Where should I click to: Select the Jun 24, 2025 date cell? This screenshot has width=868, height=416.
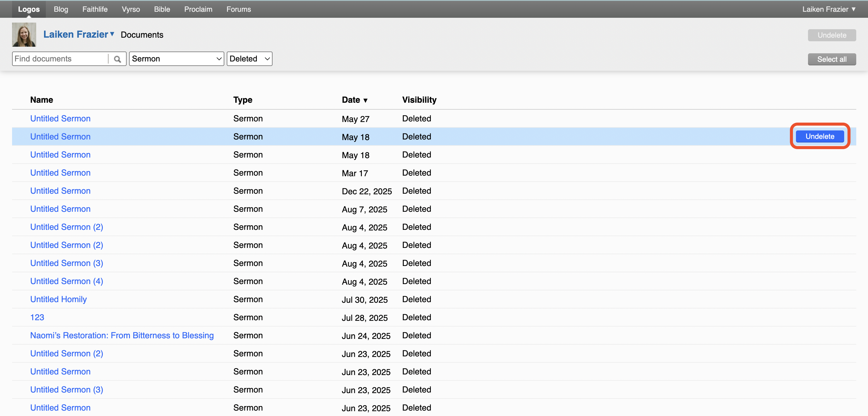point(366,336)
